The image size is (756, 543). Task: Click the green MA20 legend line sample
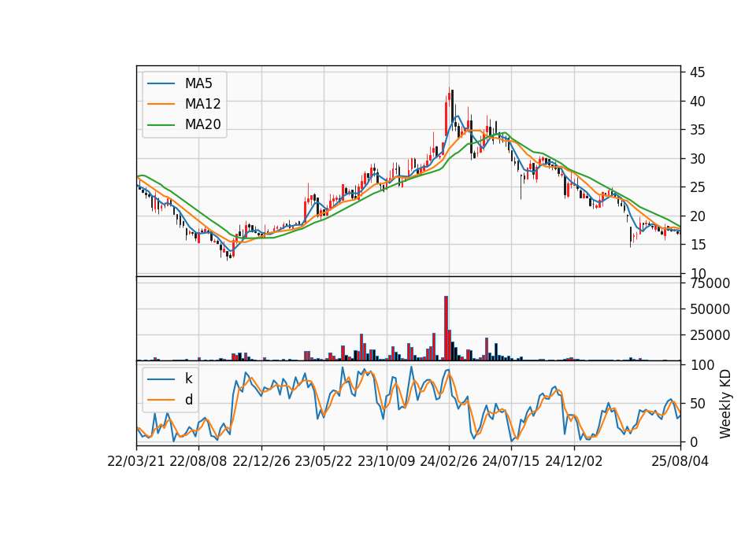161,124
